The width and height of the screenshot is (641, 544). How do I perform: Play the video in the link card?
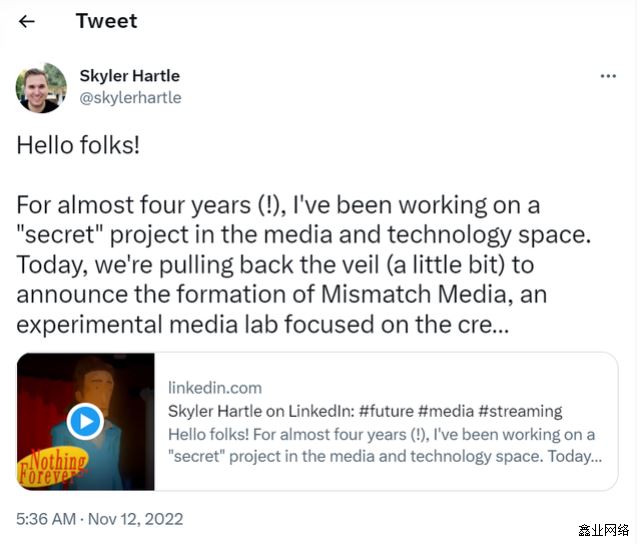click(85, 422)
